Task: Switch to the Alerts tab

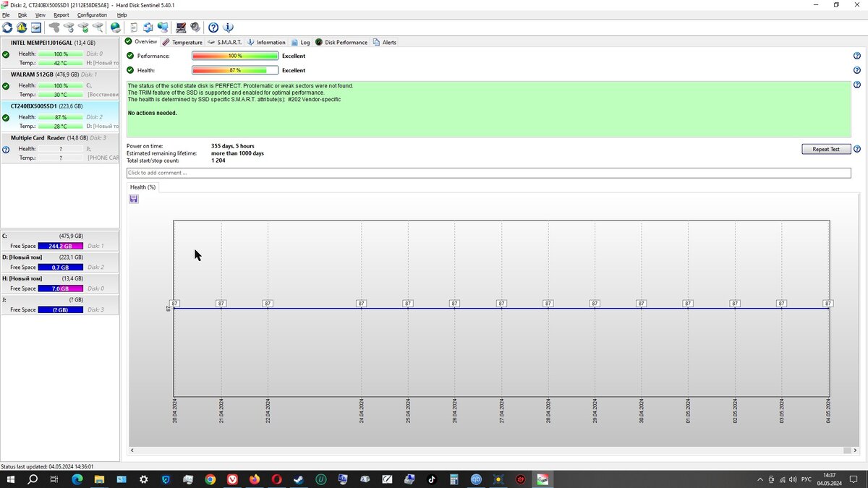Action: pos(385,42)
